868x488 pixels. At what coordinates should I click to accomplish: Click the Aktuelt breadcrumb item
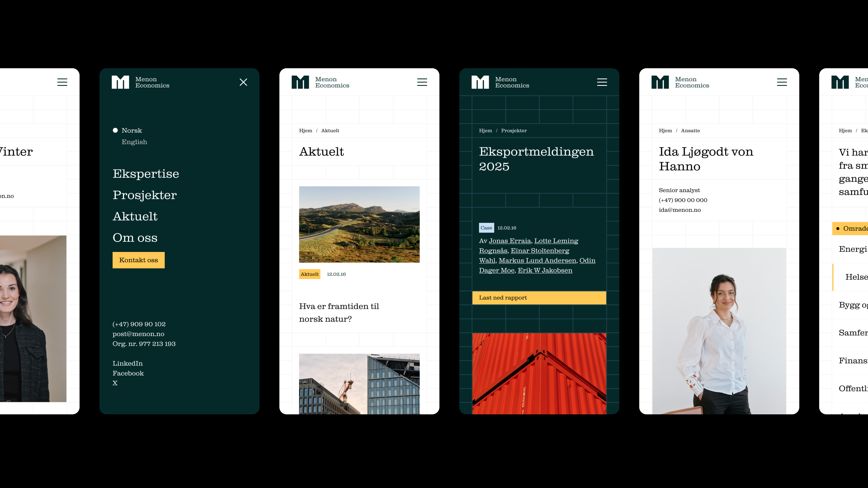pos(330,131)
